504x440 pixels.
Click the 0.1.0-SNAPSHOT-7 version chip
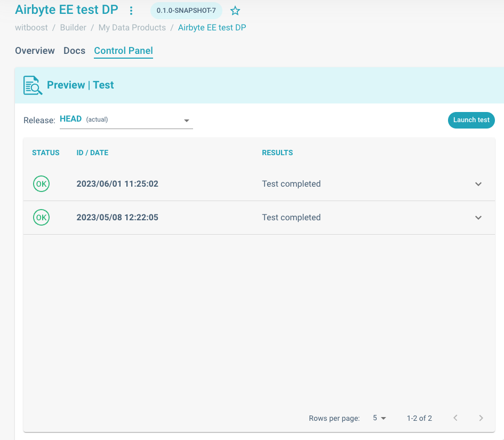tap(186, 11)
